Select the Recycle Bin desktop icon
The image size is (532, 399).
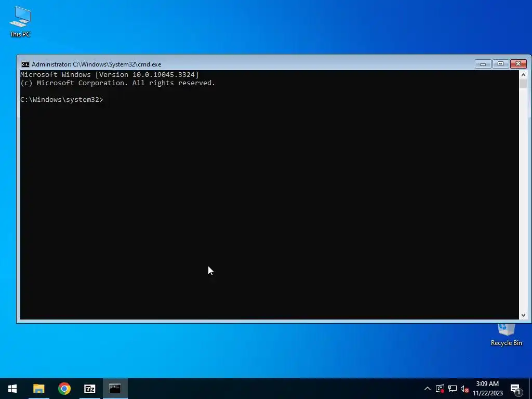click(x=506, y=335)
